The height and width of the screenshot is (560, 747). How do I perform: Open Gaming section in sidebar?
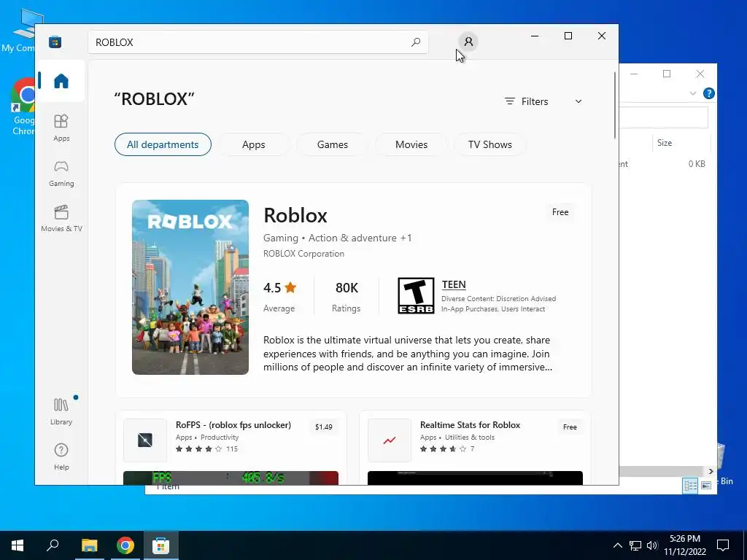(x=61, y=174)
